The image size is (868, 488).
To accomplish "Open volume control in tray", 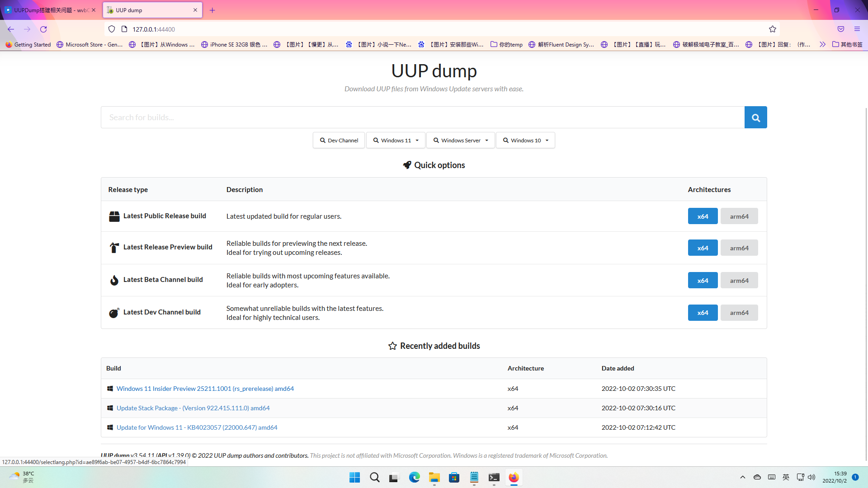I will tap(811, 477).
